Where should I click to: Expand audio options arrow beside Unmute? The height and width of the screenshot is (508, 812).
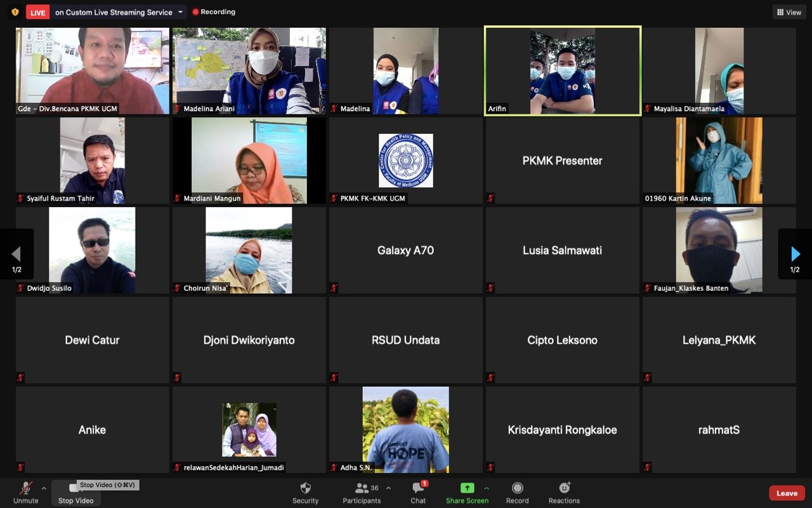(x=44, y=488)
